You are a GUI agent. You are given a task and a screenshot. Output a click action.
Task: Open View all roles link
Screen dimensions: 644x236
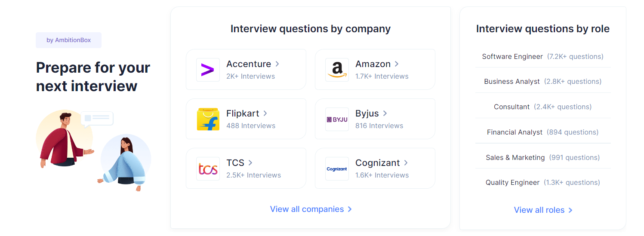pyautogui.click(x=543, y=210)
